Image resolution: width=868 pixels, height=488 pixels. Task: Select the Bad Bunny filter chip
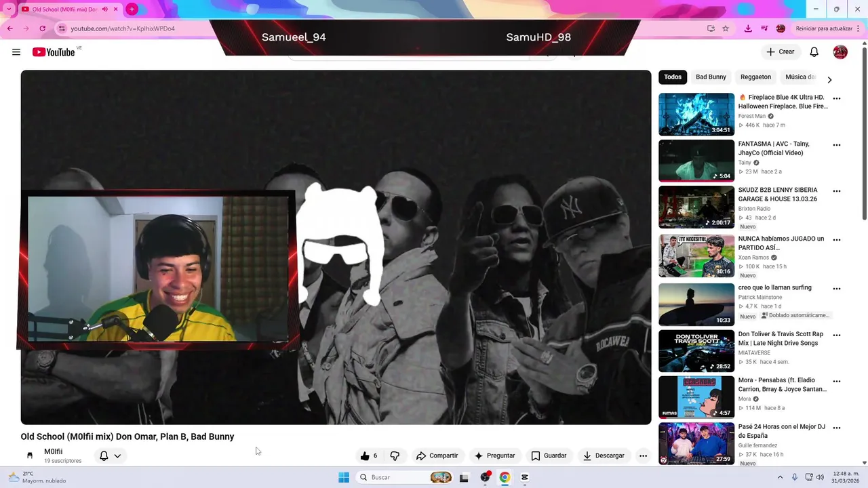click(711, 77)
